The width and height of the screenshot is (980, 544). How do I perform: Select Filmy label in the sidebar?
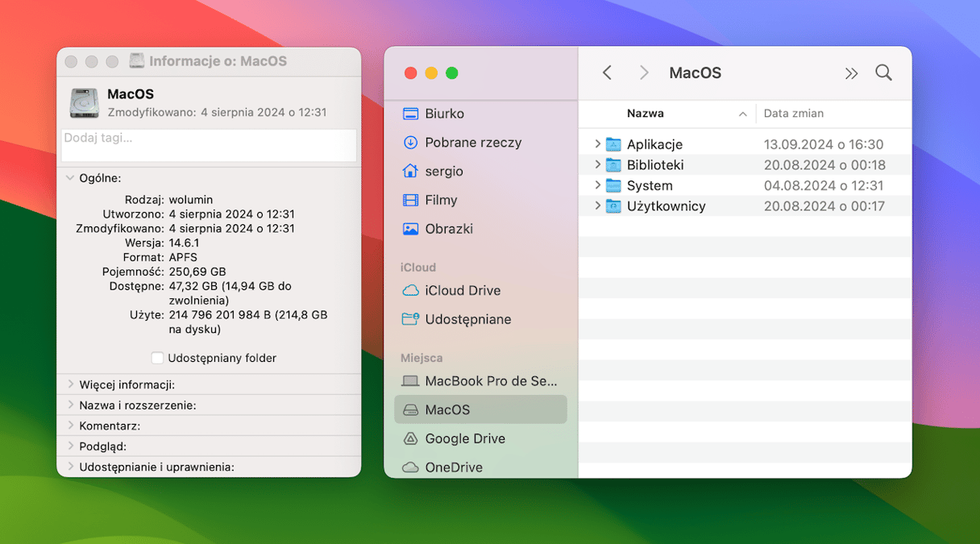pyautogui.click(x=441, y=200)
